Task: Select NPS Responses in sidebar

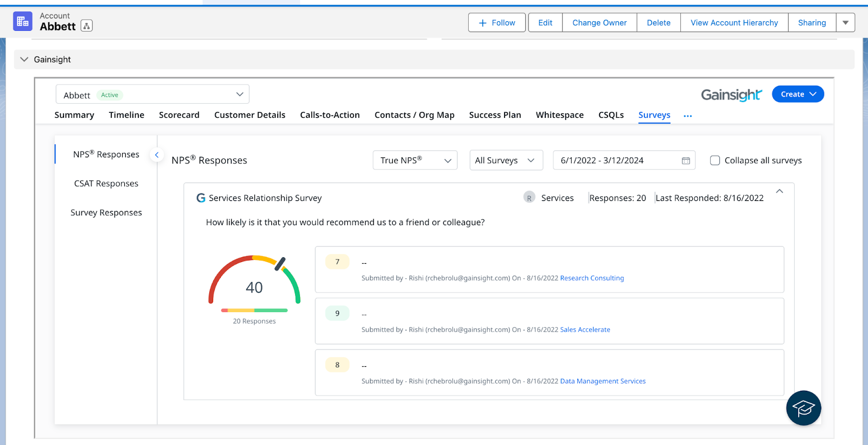Action: tap(106, 155)
